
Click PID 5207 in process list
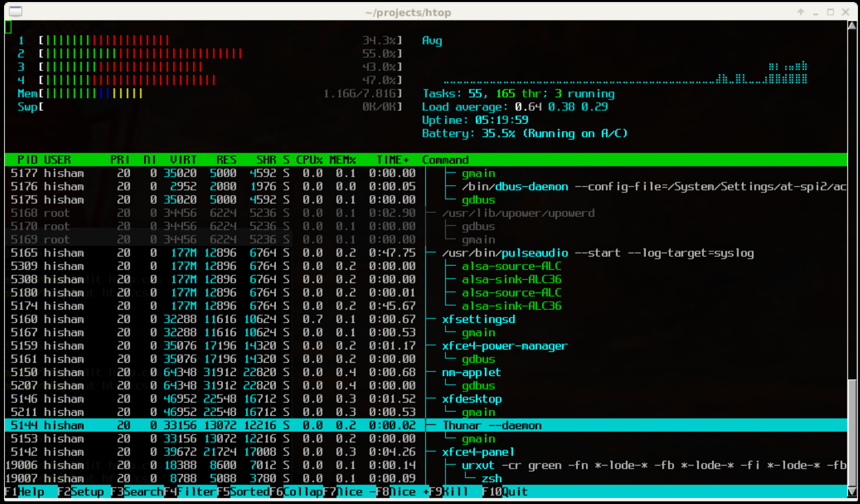pyautogui.click(x=24, y=385)
